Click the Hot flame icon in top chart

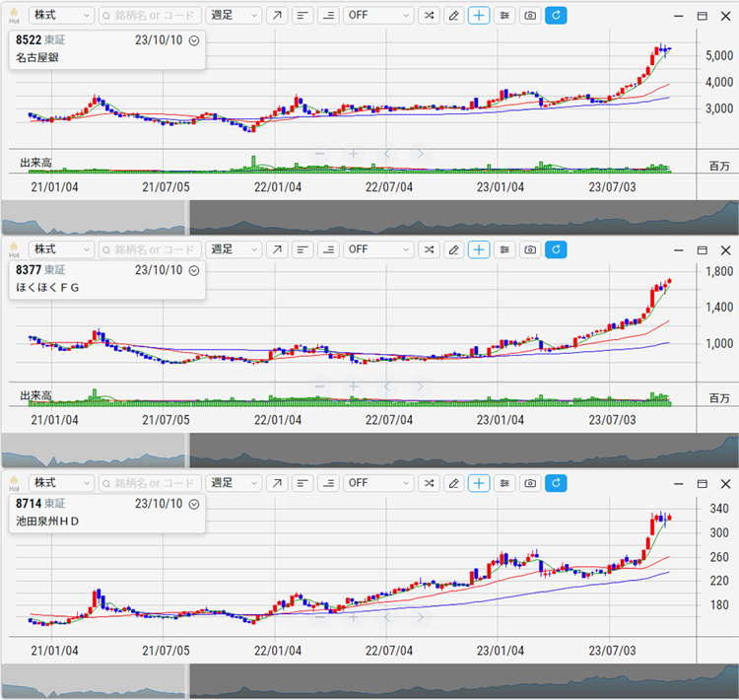[x=14, y=16]
